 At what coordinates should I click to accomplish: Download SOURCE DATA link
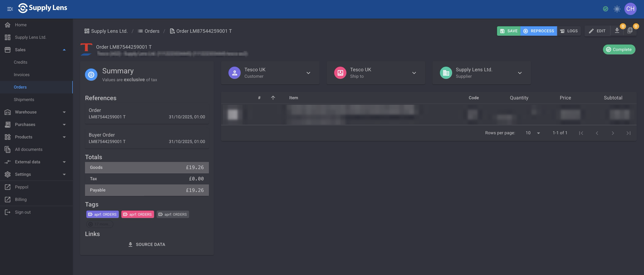(x=147, y=245)
